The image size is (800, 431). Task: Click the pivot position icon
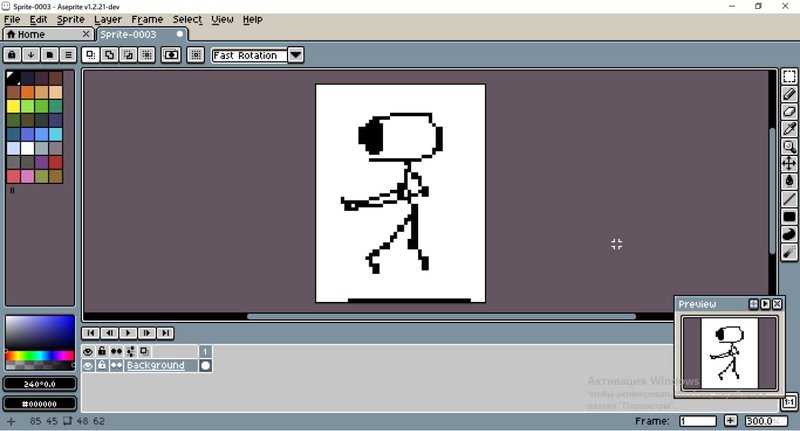point(196,55)
